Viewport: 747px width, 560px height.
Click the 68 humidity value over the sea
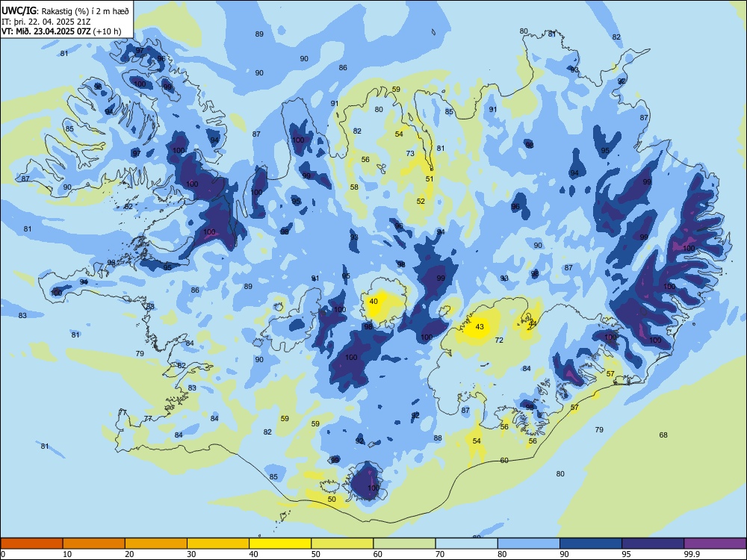[x=663, y=435]
